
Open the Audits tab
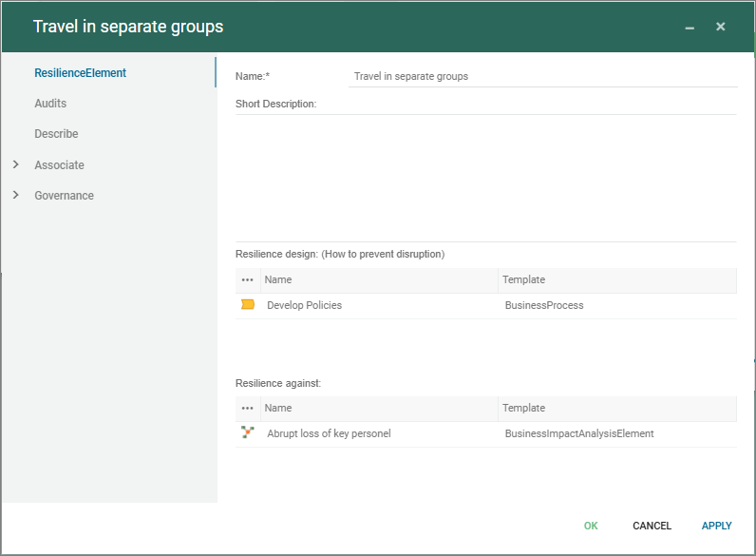(50, 104)
